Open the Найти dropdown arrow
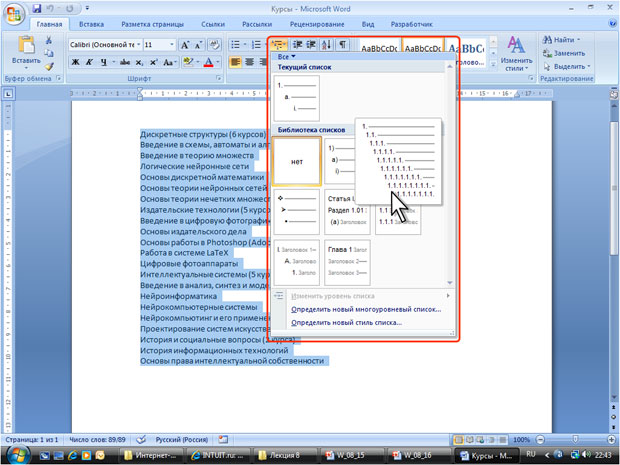 578,40
